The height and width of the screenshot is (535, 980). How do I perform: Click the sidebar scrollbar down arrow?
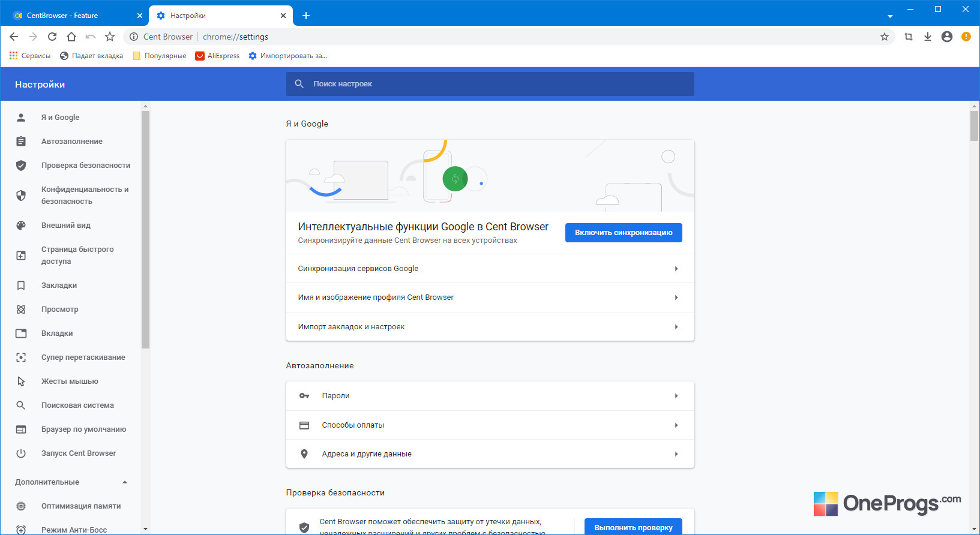145,529
